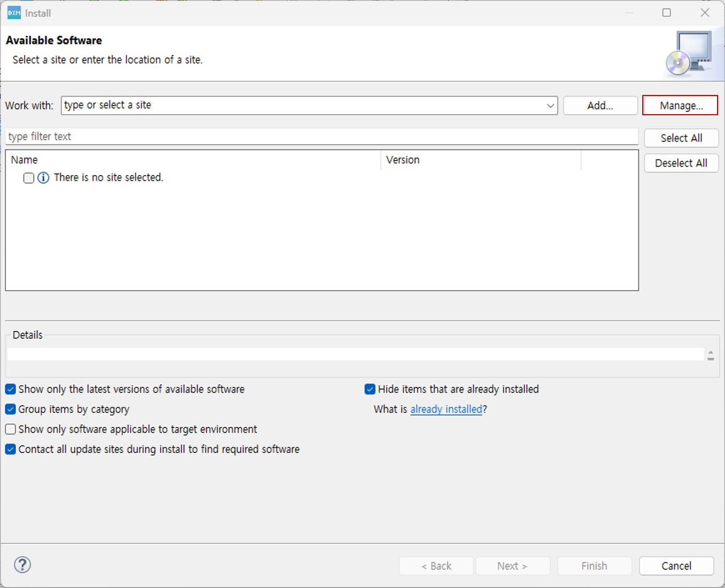The height and width of the screenshot is (588, 725).
Task: Open Manage software sites
Action: point(680,105)
